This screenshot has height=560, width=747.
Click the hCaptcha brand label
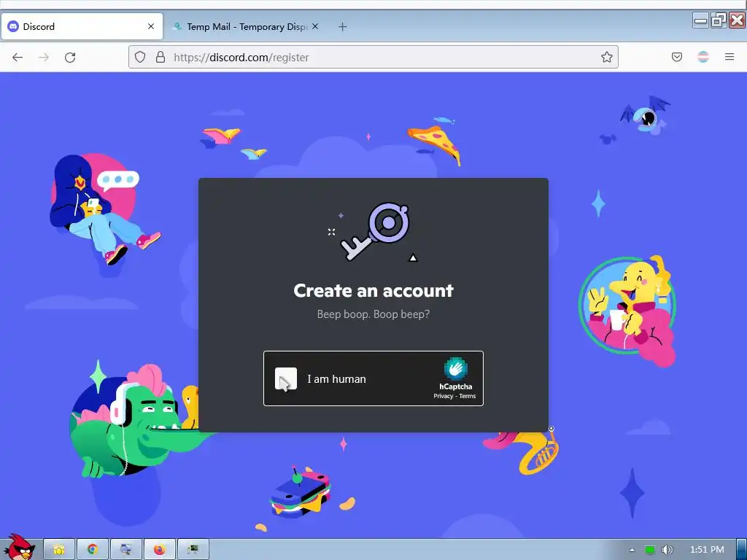coord(455,386)
